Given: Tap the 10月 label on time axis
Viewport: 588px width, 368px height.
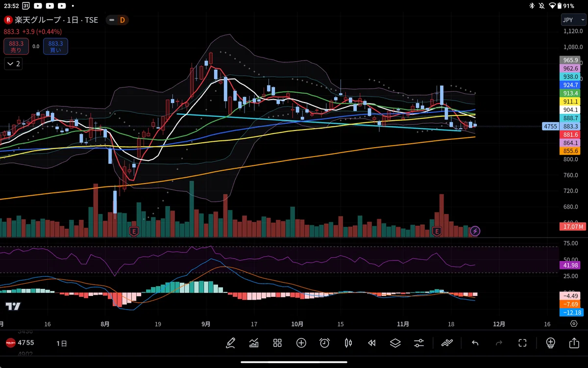Looking at the screenshot, I should pyautogui.click(x=297, y=324).
